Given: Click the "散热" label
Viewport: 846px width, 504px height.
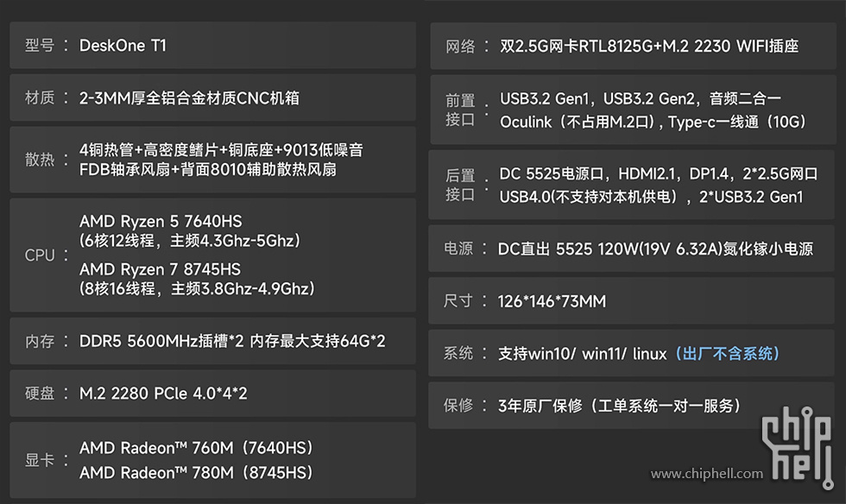Looking at the screenshot, I should 40,160.
